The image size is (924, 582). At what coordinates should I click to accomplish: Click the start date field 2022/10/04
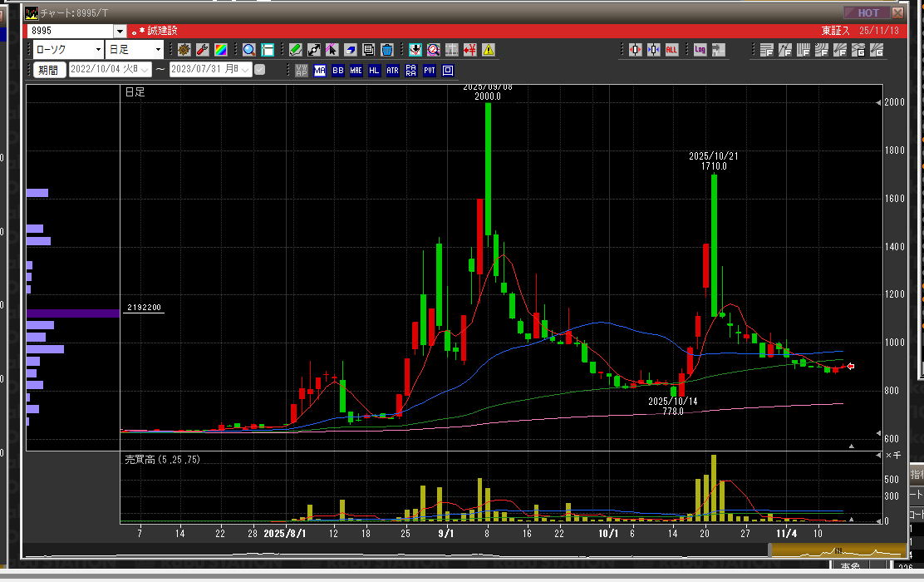[x=104, y=70]
